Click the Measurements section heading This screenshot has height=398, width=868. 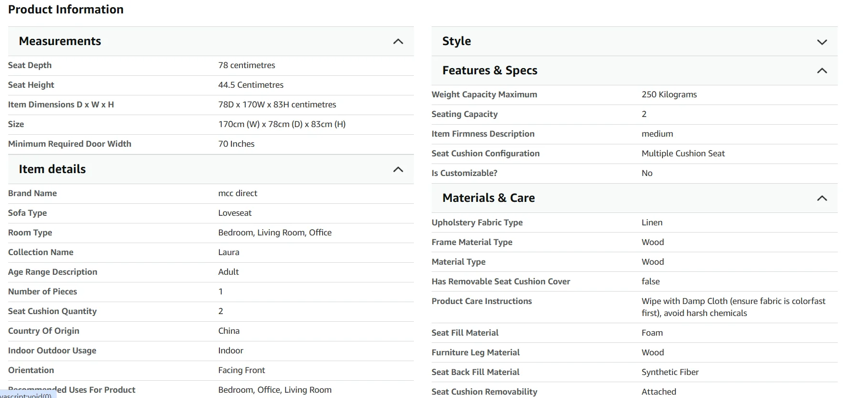coord(60,41)
